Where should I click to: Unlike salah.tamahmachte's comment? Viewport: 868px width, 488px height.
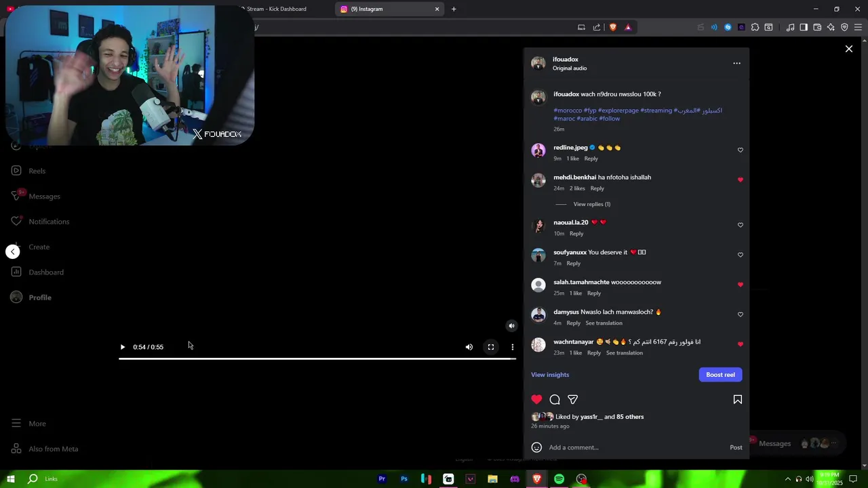(x=740, y=285)
